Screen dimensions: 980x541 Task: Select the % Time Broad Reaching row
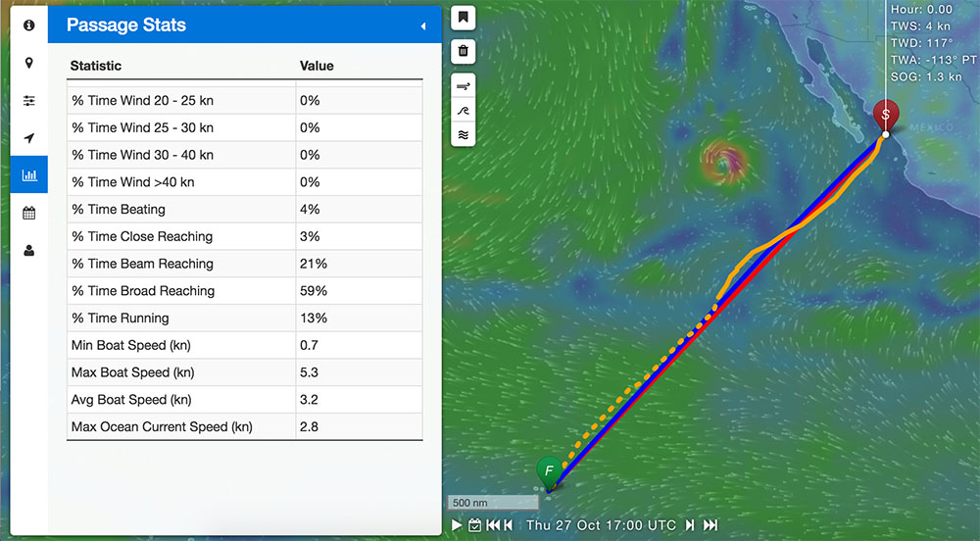point(244,290)
